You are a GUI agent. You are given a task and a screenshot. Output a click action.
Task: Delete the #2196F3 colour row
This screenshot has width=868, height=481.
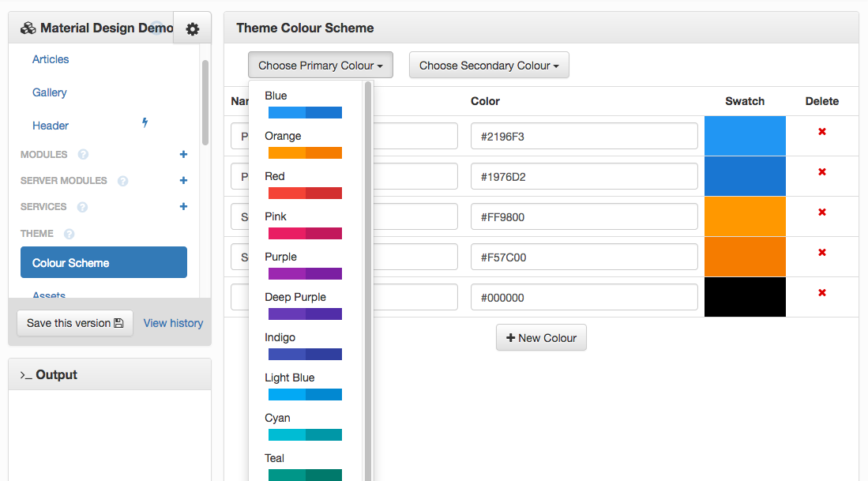click(x=821, y=132)
